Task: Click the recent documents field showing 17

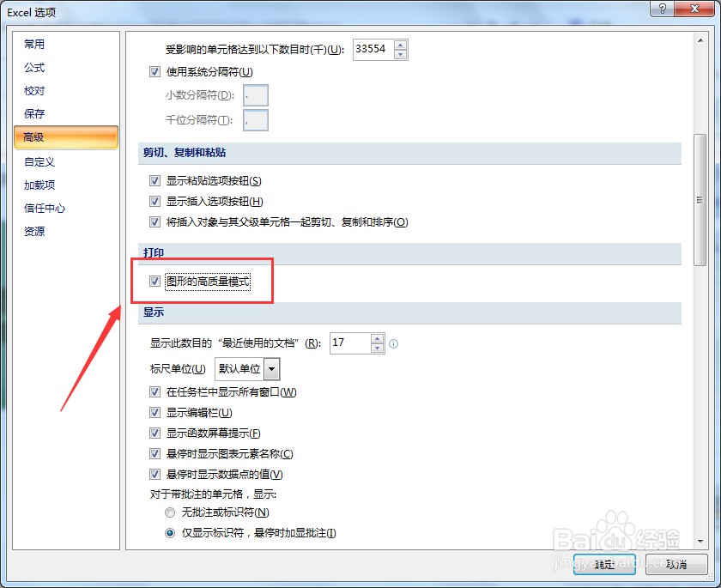Action: (350, 343)
